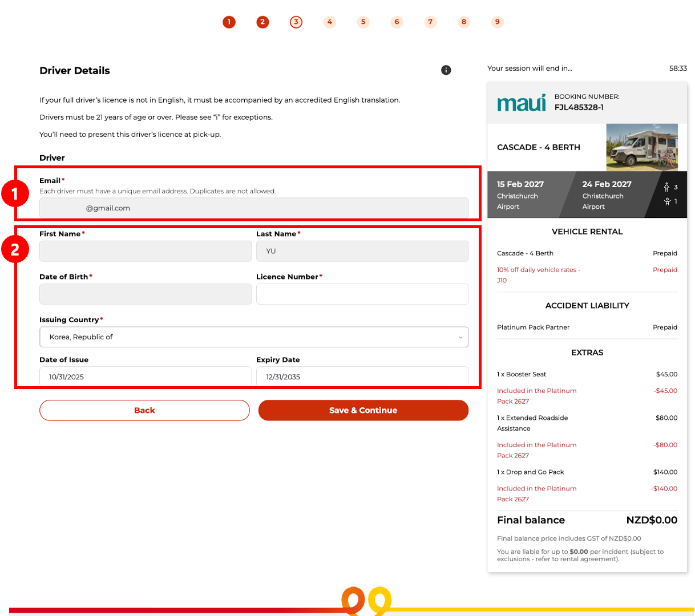
Task: Go to step 8 in progress indicator
Action: [x=464, y=22]
